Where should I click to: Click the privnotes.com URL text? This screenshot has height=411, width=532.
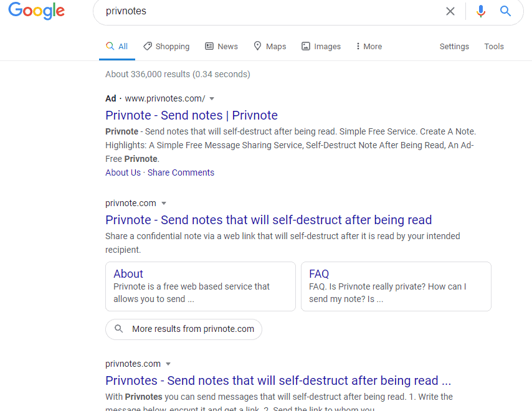(133, 364)
